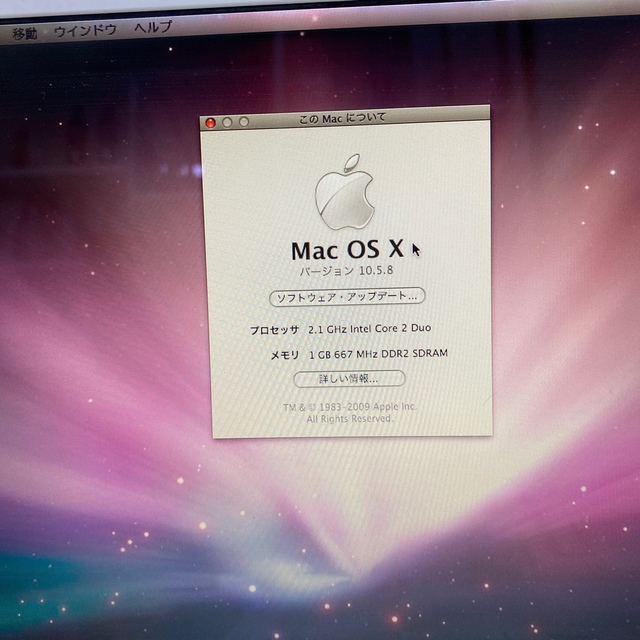Click the 2.1 GHz Intel Core 2 Duo value
Screen dimensions: 640x640
click(x=369, y=329)
